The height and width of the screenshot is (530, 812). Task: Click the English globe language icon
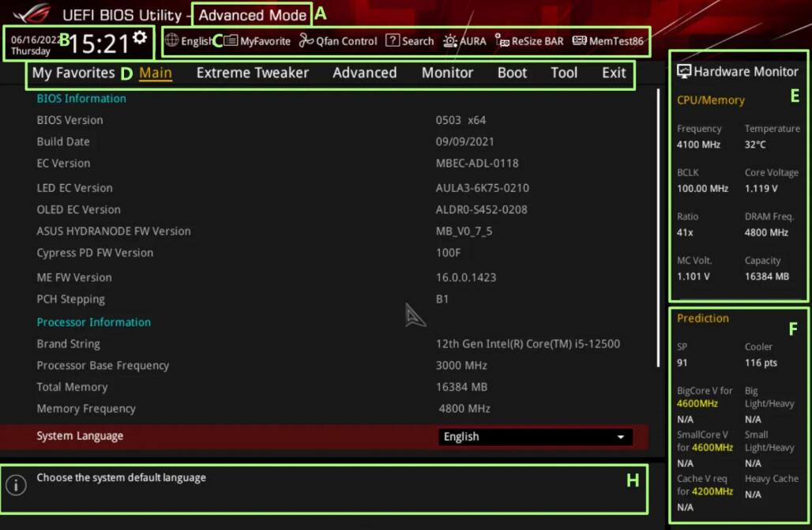click(x=171, y=41)
